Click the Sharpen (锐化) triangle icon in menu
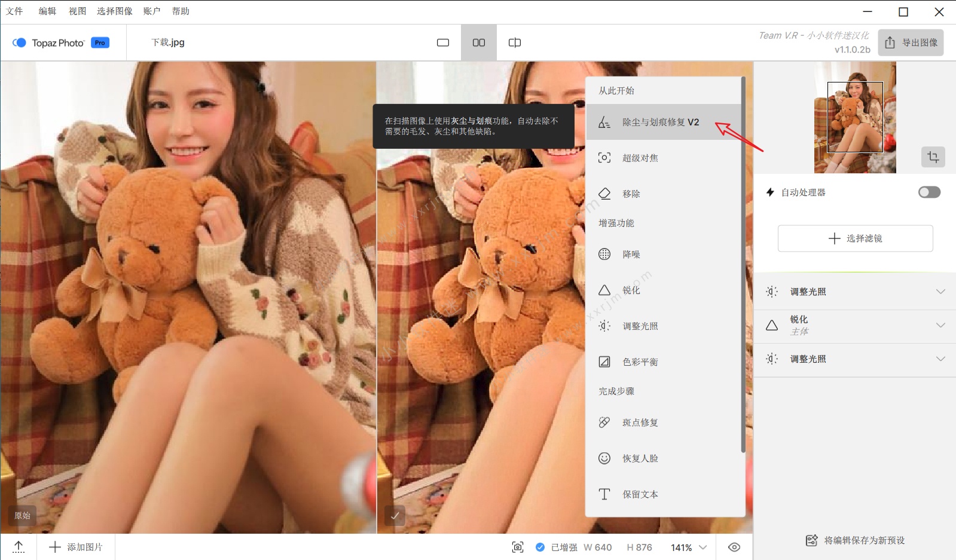The width and height of the screenshot is (956, 560). click(604, 290)
